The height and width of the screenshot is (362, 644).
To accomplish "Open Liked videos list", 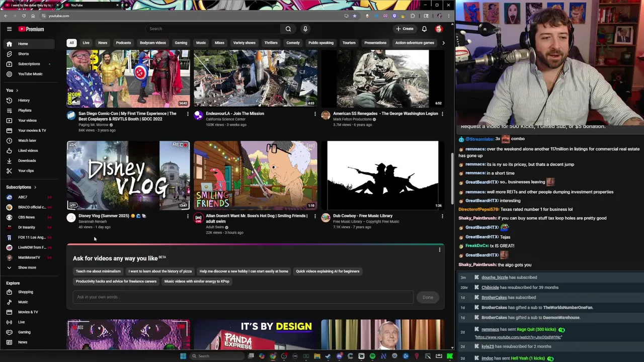I will pyautogui.click(x=28, y=150).
